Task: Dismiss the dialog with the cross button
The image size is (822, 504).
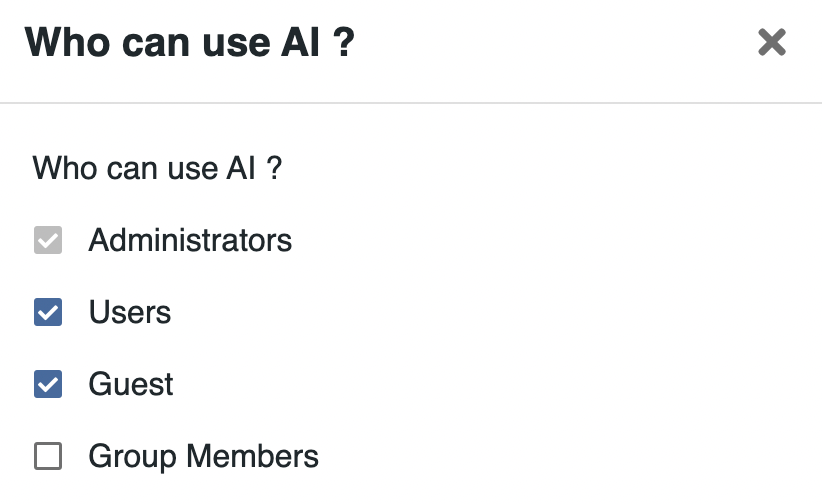Action: click(x=771, y=42)
